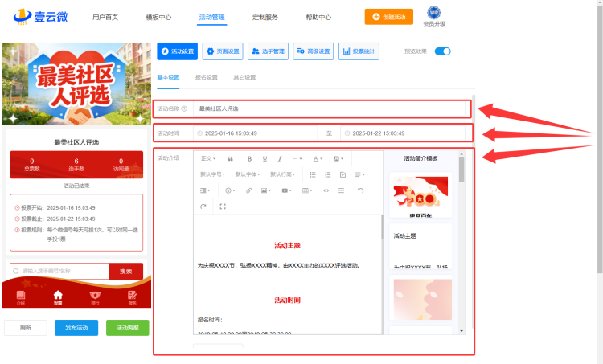This screenshot has width=603, height=364.
Task: Click 发布活动 blue button
Action: point(76,328)
